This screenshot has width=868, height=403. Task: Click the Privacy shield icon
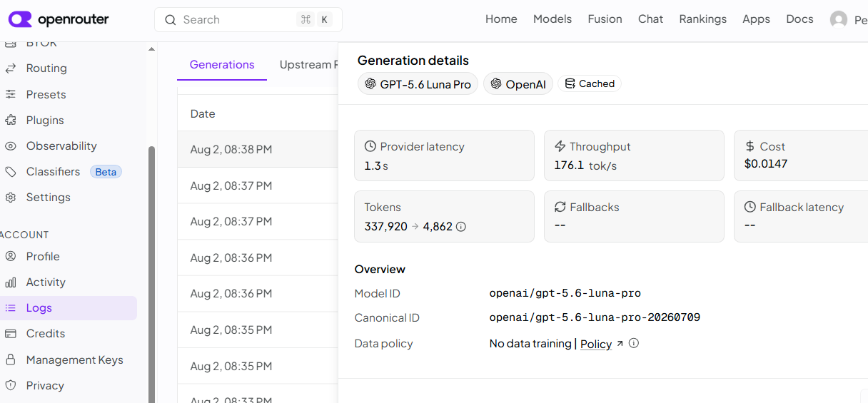(x=11, y=385)
